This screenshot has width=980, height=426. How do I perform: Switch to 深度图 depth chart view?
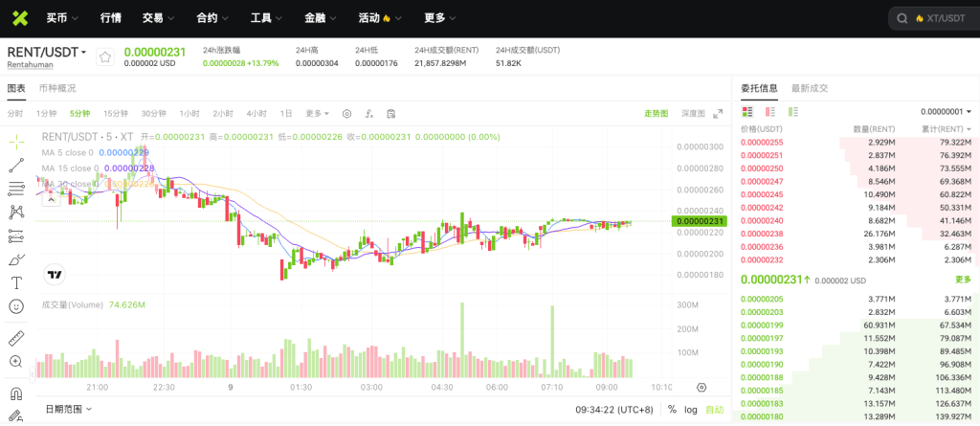[x=693, y=113]
